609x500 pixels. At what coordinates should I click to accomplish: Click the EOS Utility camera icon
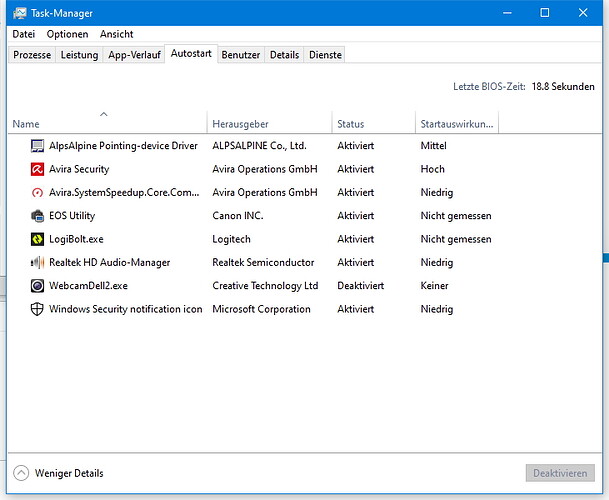[37, 216]
